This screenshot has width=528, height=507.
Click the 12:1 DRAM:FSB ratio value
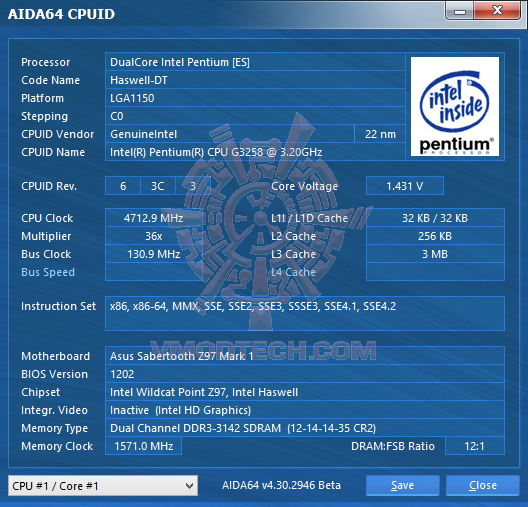[x=474, y=446]
